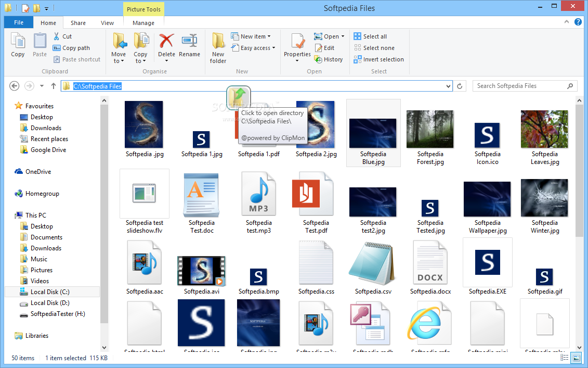Image resolution: width=588 pixels, height=368 pixels.
Task: Click the Properties icon in title bar
Action: click(x=25, y=8)
